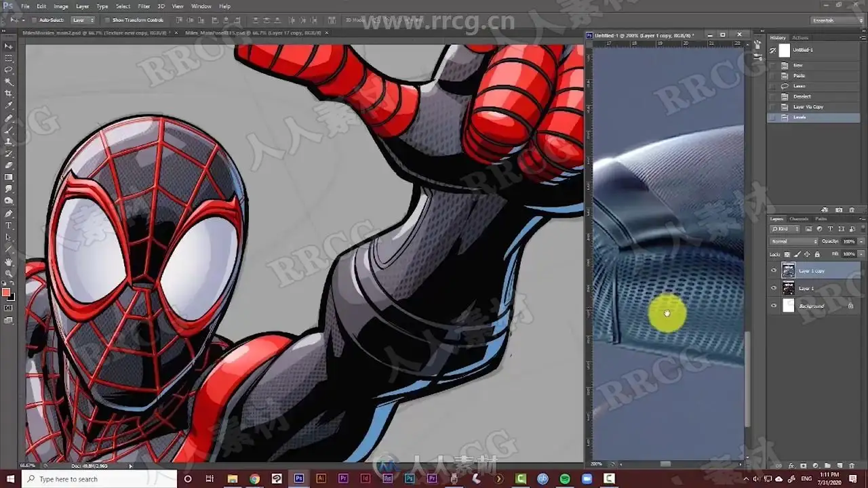Enable Show Transform Controls checkbox
The image size is (868, 488).
(x=107, y=20)
